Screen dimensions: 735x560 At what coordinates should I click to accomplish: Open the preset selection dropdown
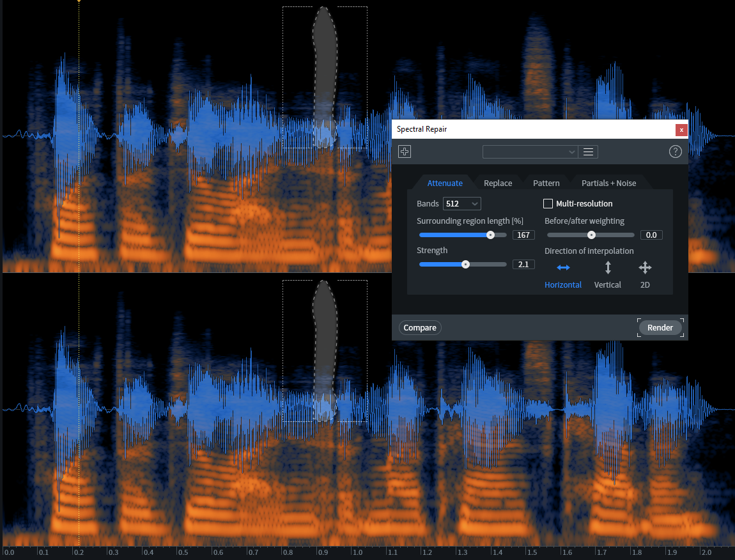click(530, 152)
